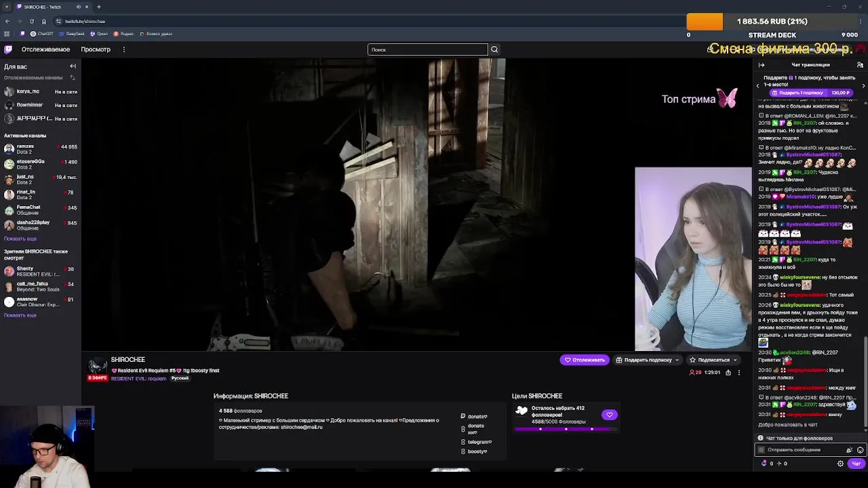Screen dimensions: 868x488
Task: Open stream options three-dot menu
Action: pos(739,372)
